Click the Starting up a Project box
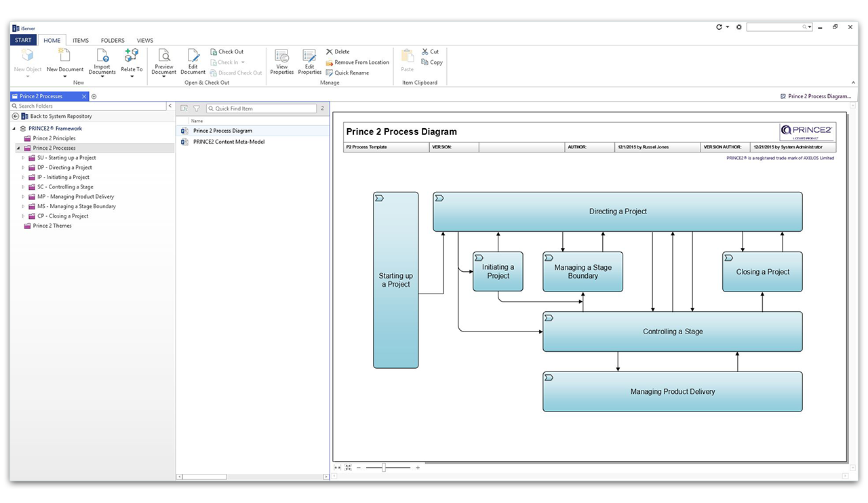 396,280
